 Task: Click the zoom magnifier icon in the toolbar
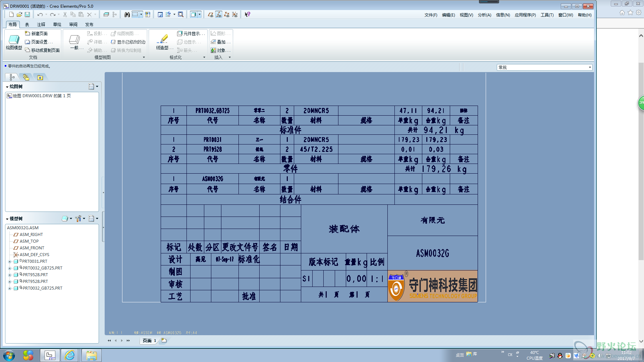(x=181, y=14)
